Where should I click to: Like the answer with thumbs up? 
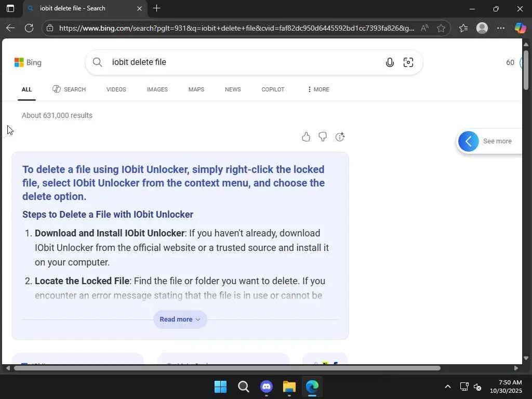tap(306, 137)
